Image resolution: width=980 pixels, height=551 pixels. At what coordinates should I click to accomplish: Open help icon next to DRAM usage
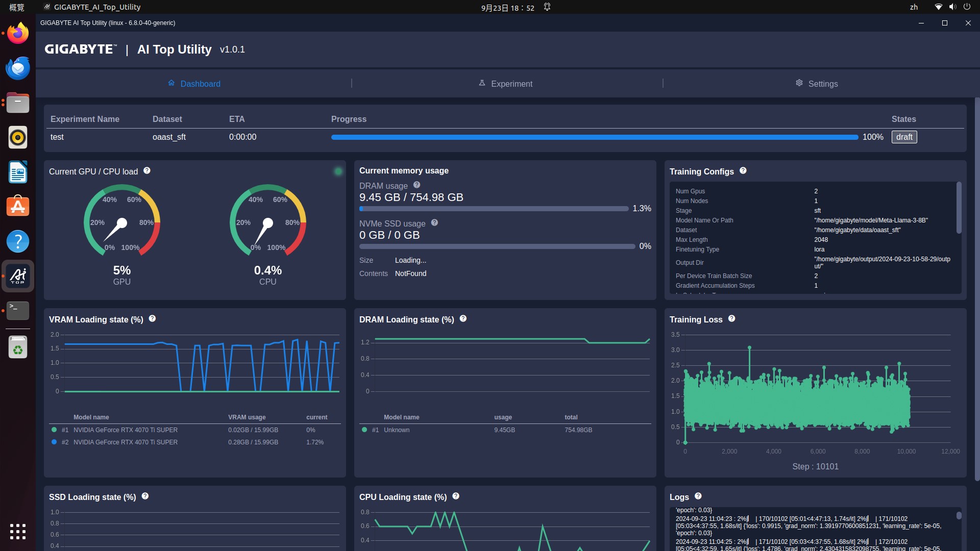pyautogui.click(x=416, y=185)
